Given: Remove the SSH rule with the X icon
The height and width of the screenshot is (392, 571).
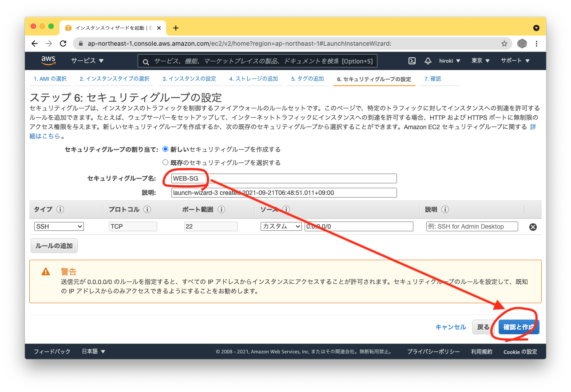Looking at the screenshot, I should click(532, 226).
